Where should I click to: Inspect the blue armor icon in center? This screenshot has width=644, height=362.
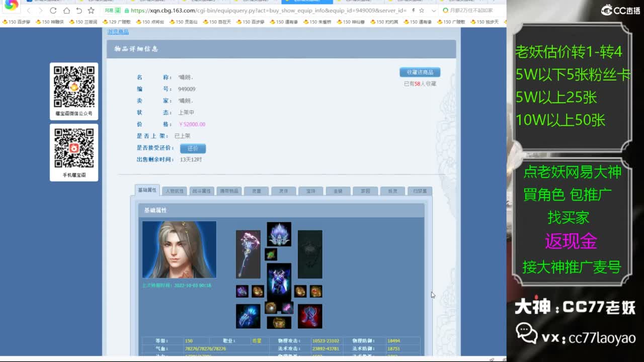(x=279, y=282)
